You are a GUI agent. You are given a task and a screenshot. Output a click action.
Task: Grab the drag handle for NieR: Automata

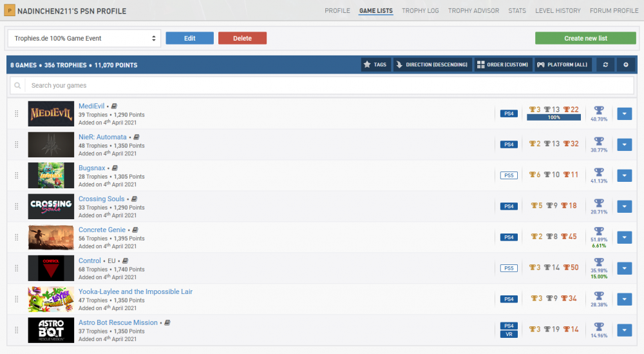point(17,144)
